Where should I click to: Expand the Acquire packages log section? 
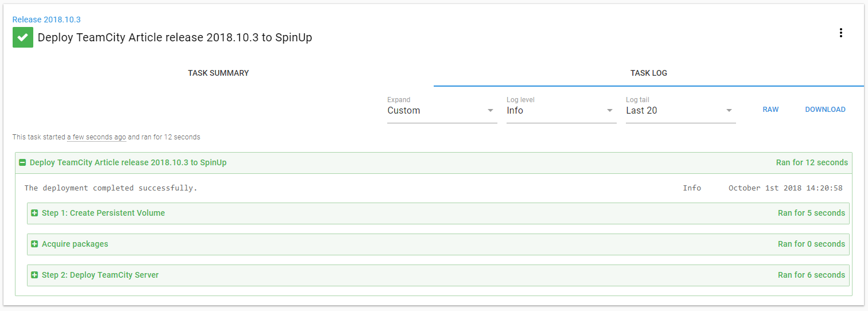click(75, 244)
